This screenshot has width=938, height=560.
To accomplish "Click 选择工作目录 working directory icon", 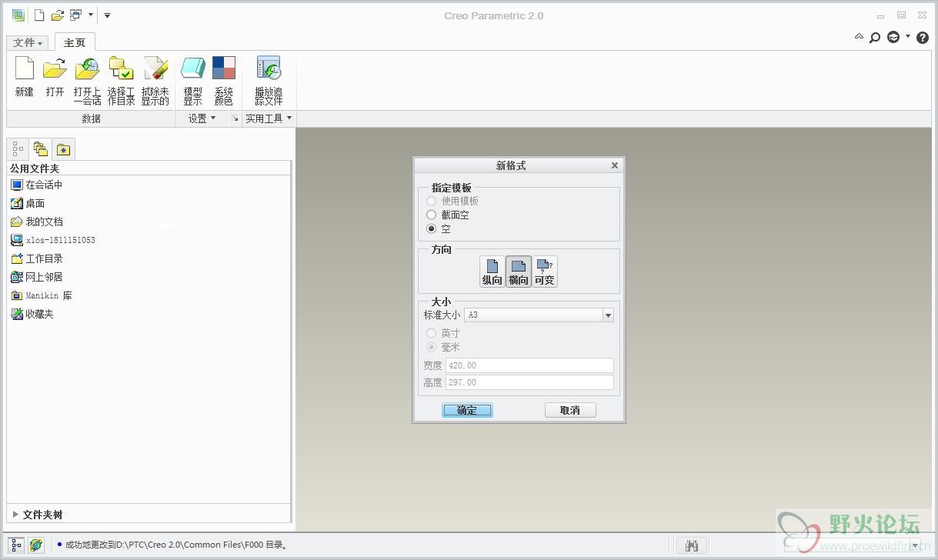I will pos(121,80).
